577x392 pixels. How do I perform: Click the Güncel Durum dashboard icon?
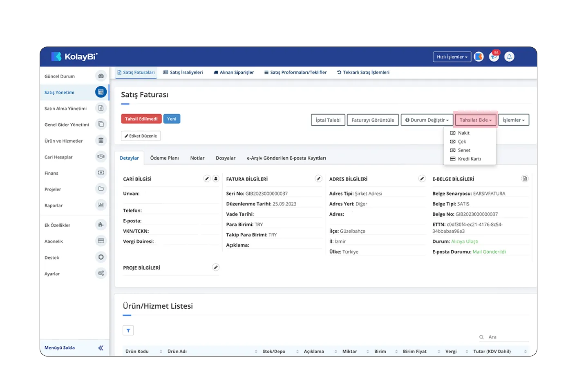click(101, 76)
